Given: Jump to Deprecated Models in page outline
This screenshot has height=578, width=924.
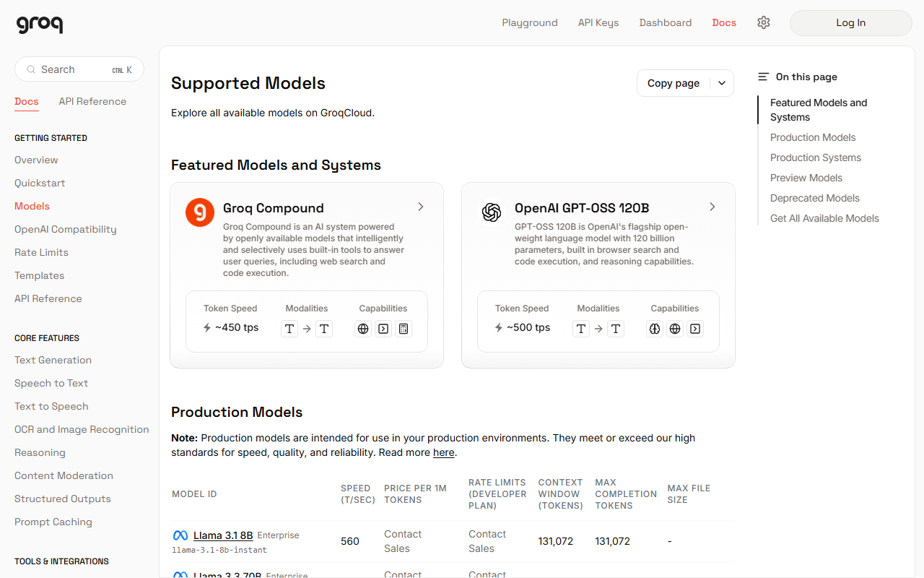Looking at the screenshot, I should 815,198.
